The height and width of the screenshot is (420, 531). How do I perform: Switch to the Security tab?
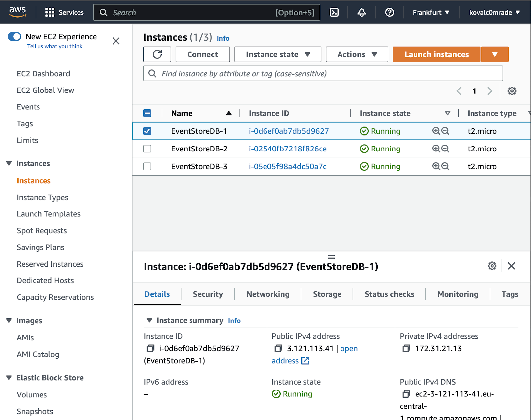pyautogui.click(x=208, y=294)
